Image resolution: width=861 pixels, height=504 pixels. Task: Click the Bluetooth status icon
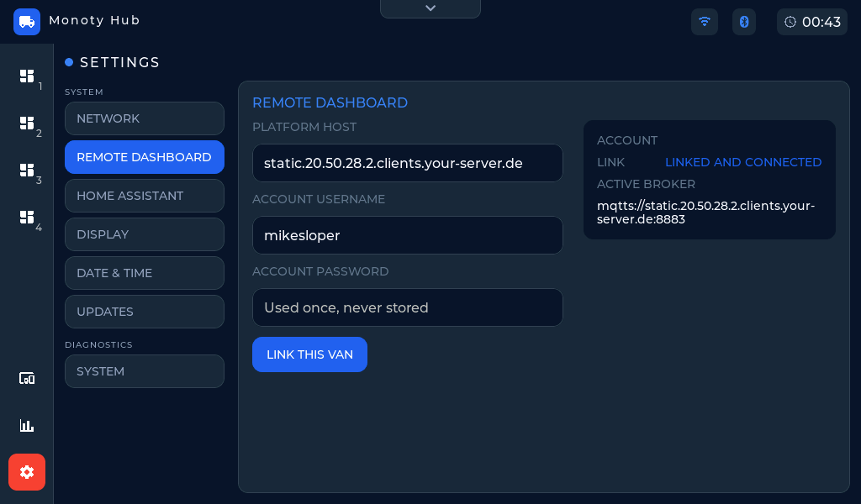(744, 22)
